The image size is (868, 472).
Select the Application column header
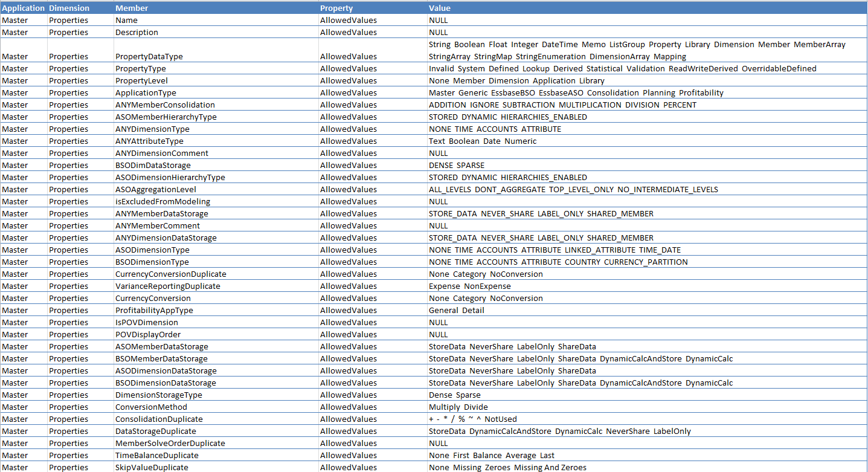(x=24, y=8)
